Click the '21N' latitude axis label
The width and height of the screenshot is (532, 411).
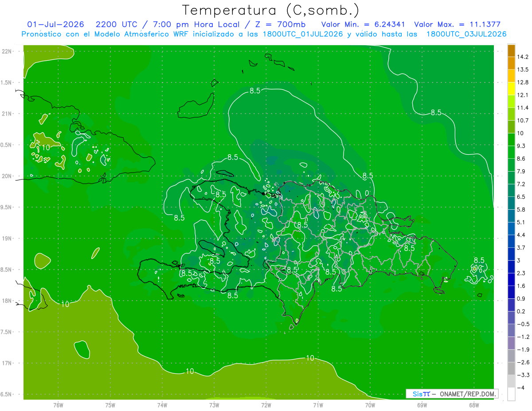click(7, 114)
